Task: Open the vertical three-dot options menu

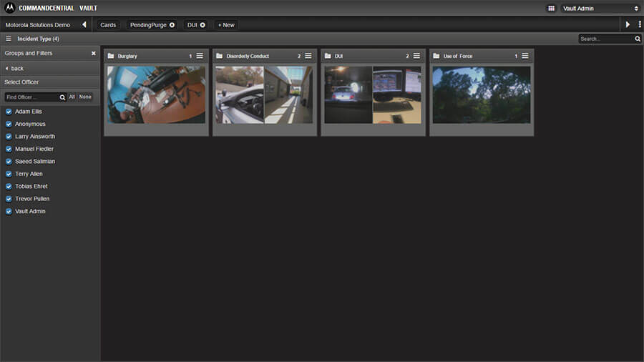Action: pyautogui.click(x=639, y=24)
